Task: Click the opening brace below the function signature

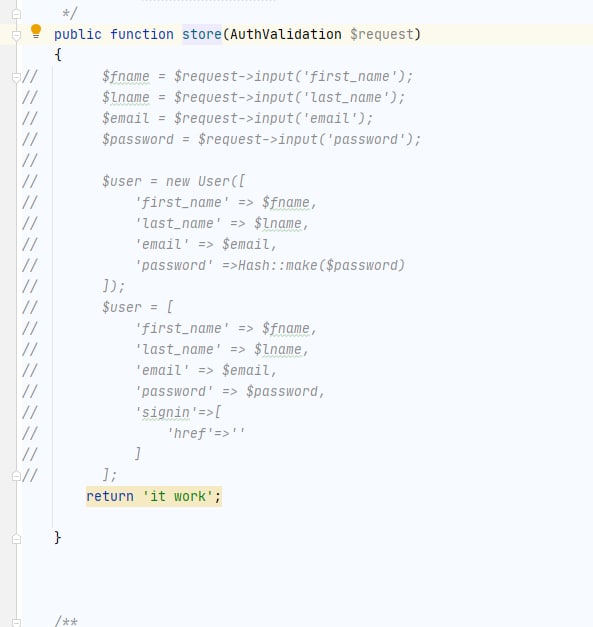Action: 58,54
